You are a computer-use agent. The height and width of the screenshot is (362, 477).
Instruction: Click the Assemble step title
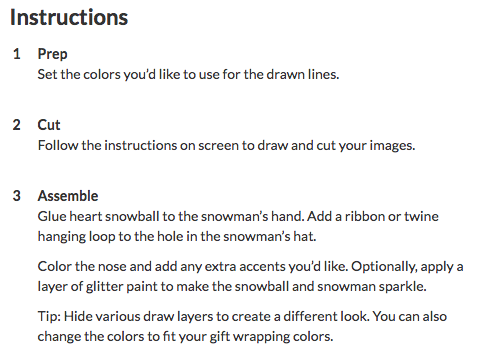68,196
